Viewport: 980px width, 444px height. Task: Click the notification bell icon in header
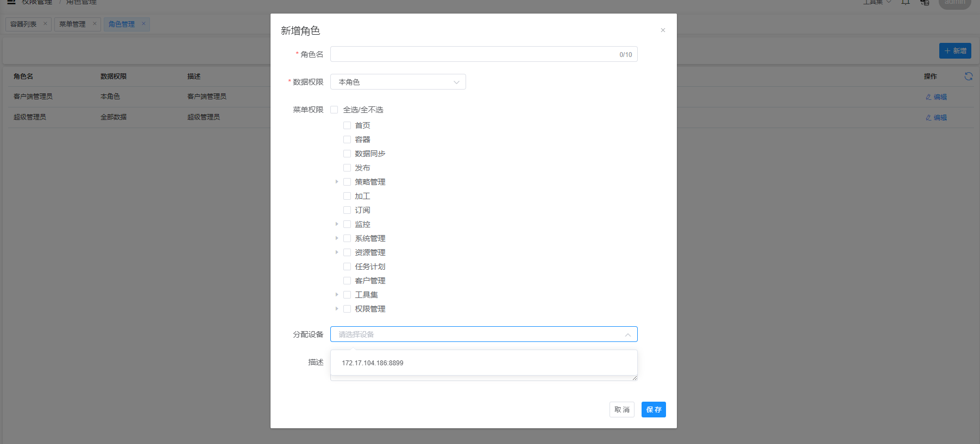click(x=906, y=3)
